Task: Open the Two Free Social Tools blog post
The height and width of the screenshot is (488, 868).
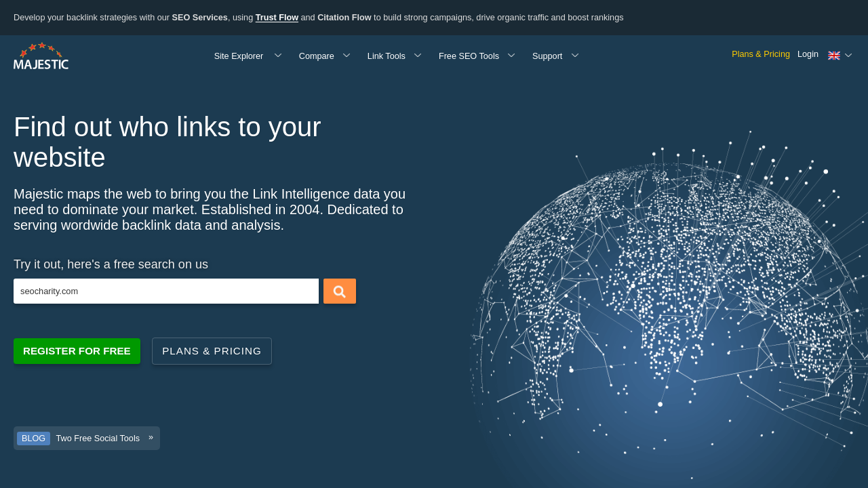Action: coord(98,439)
